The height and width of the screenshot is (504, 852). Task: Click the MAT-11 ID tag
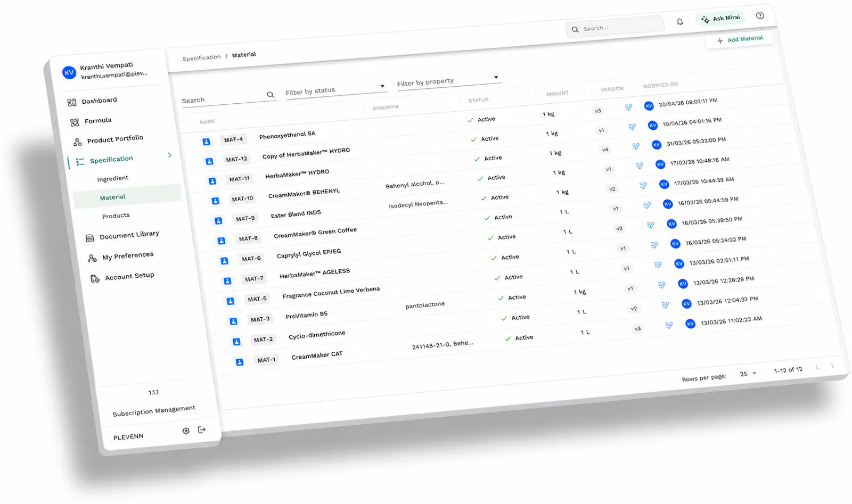239,179
